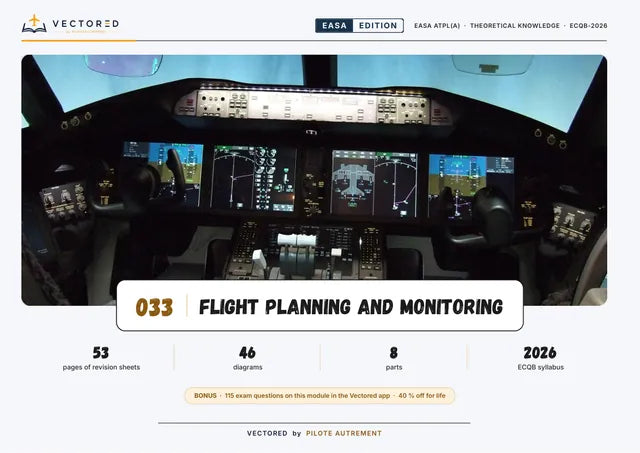This screenshot has height=453, width=640.
Task: Click the 'FLIGHT PLANNING AND MONITORING' title
Action: click(x=351, y=307)
